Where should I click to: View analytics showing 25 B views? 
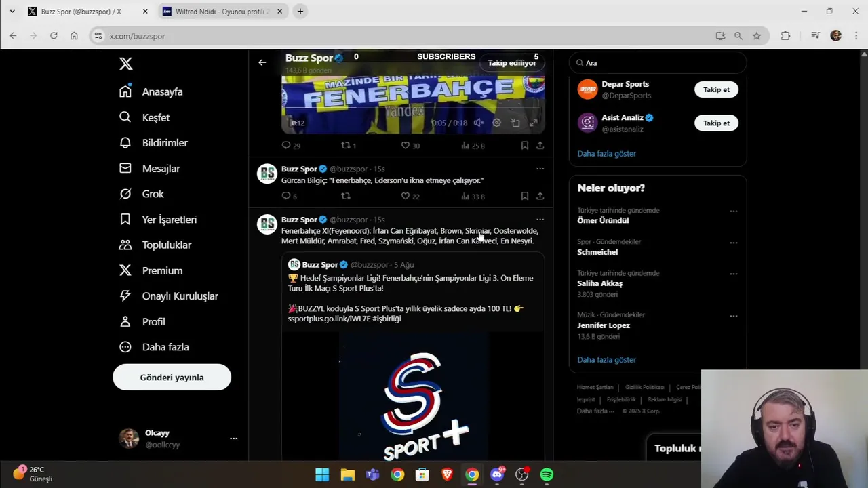point(473,146)
